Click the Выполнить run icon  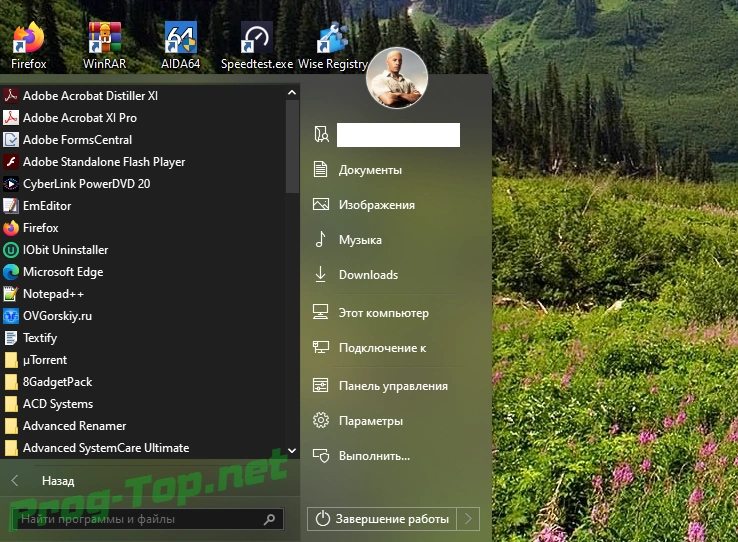321,455
